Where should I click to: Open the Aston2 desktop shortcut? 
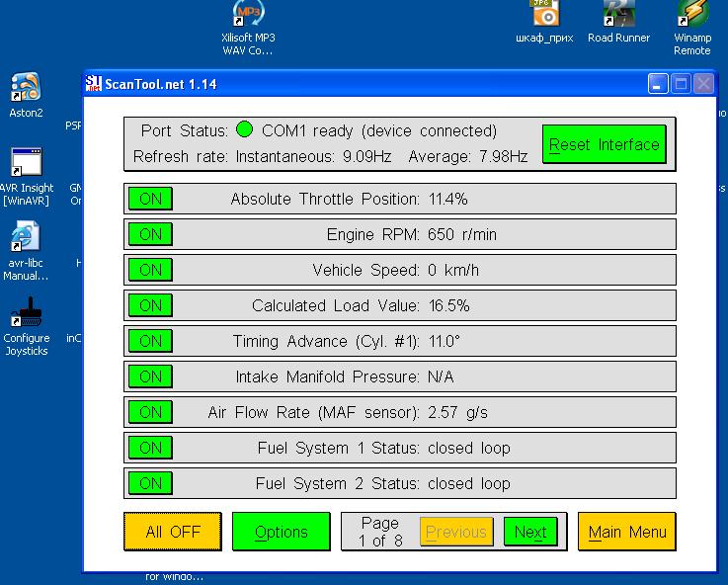[x=26, y=89]
